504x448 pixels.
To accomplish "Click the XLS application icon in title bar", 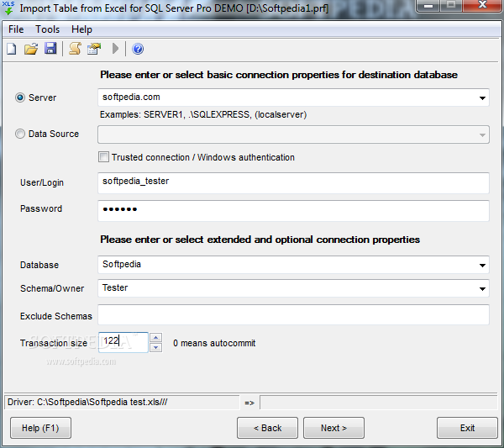I will [8, 8].
